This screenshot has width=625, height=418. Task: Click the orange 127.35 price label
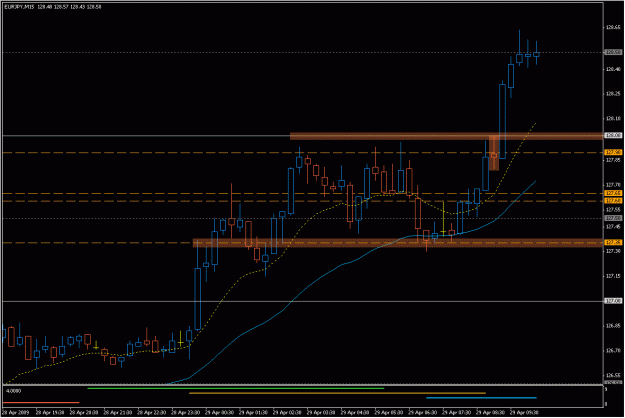[x=613, y=242]
